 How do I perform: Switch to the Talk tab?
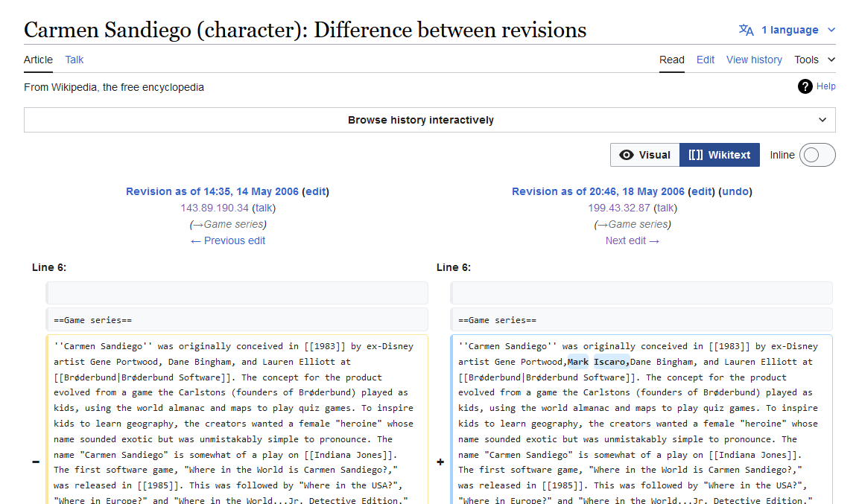[74, 60]
